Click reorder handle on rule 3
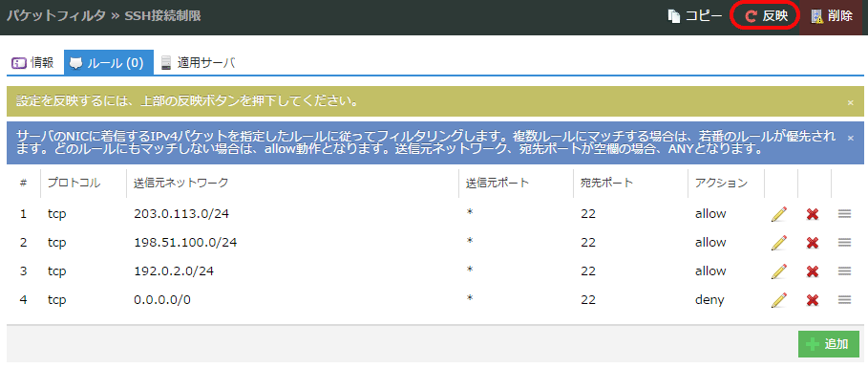Viewport: 868px width, 368px height. point(845,271)
